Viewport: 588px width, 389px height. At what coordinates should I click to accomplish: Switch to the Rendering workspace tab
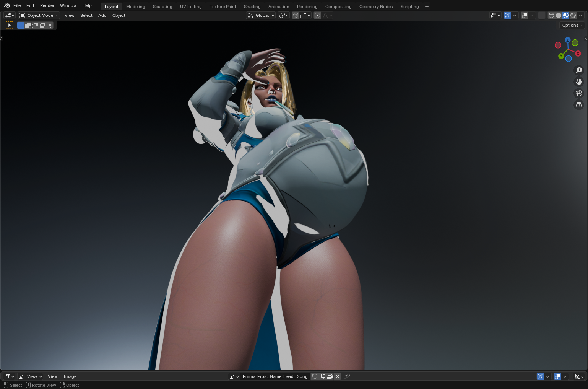click(x=307, y=7)
